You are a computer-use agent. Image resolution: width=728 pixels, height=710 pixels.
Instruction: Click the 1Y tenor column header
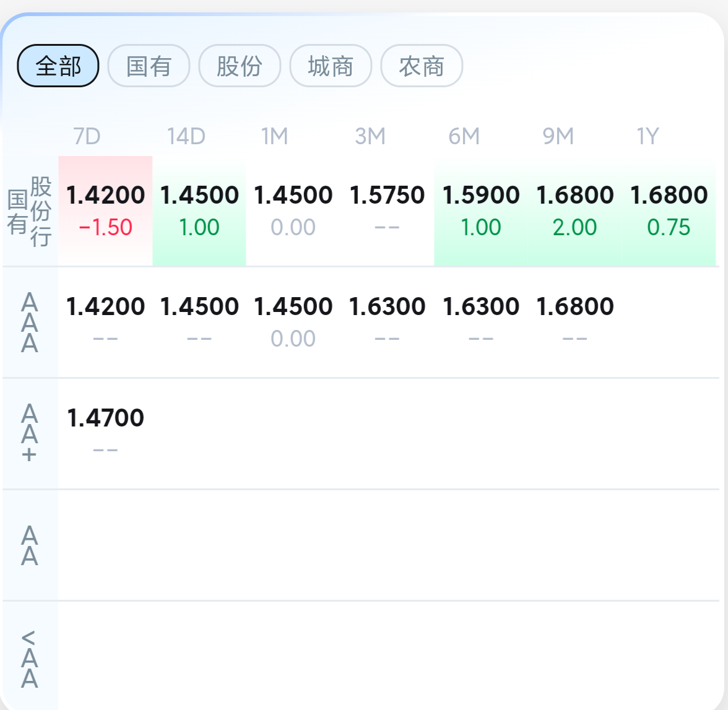tap(648, 136)
